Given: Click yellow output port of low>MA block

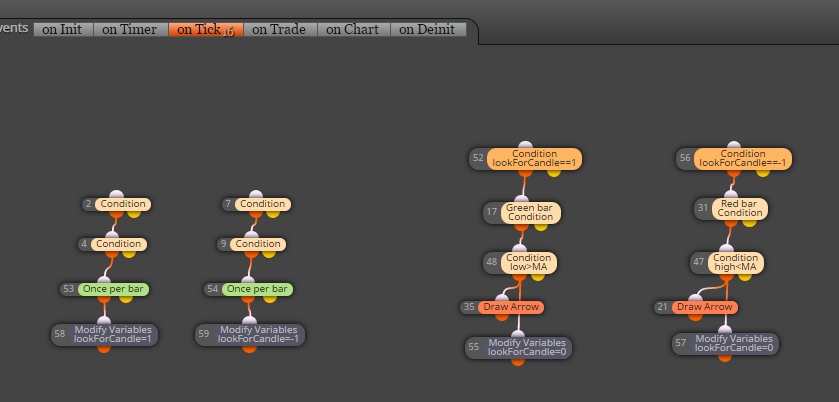Looking at the screenshot, I should click(x=538, y=276).
